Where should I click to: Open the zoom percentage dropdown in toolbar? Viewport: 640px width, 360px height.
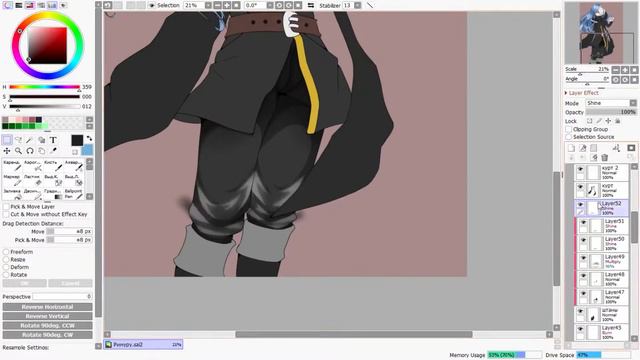[x=208, y=5]
